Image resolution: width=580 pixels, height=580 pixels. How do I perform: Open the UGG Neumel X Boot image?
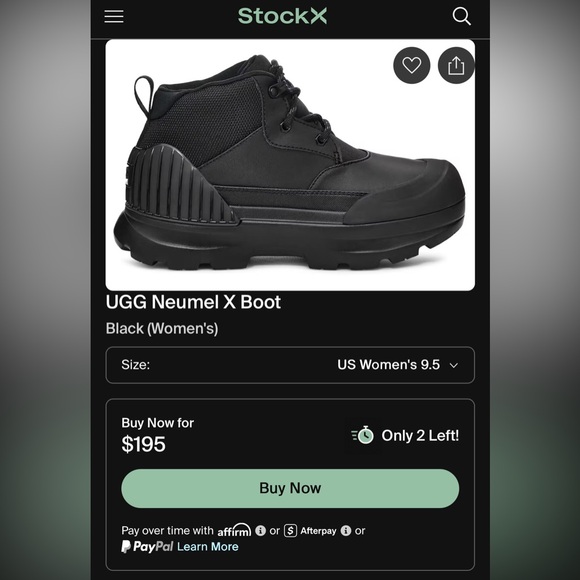click(290, 165)
